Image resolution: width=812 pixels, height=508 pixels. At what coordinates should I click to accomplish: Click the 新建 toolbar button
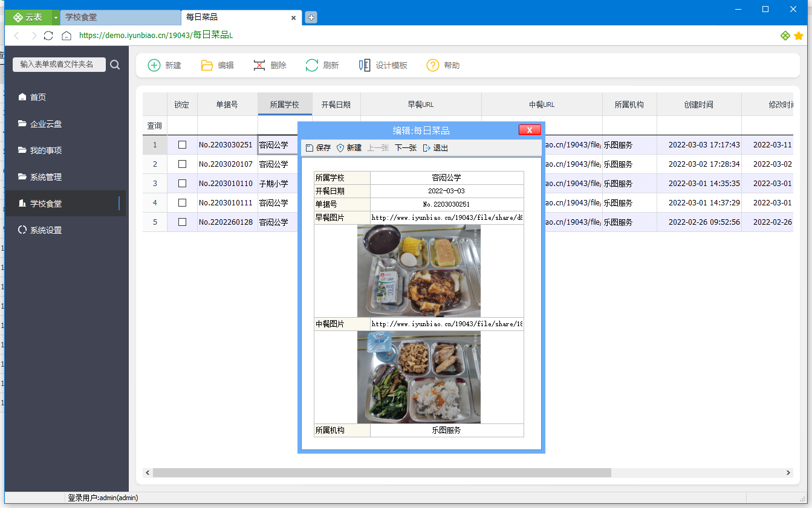click(164, 65)
